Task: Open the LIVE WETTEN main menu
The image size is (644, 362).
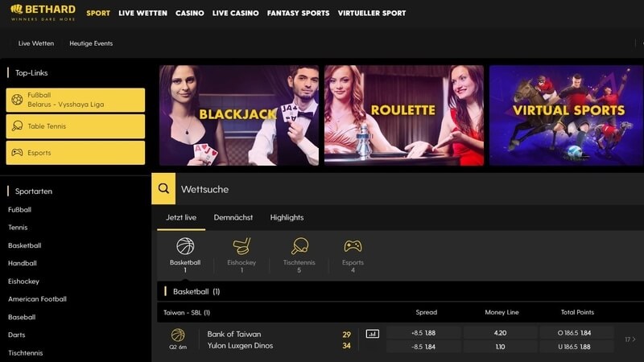Action: tap(143, 13)
